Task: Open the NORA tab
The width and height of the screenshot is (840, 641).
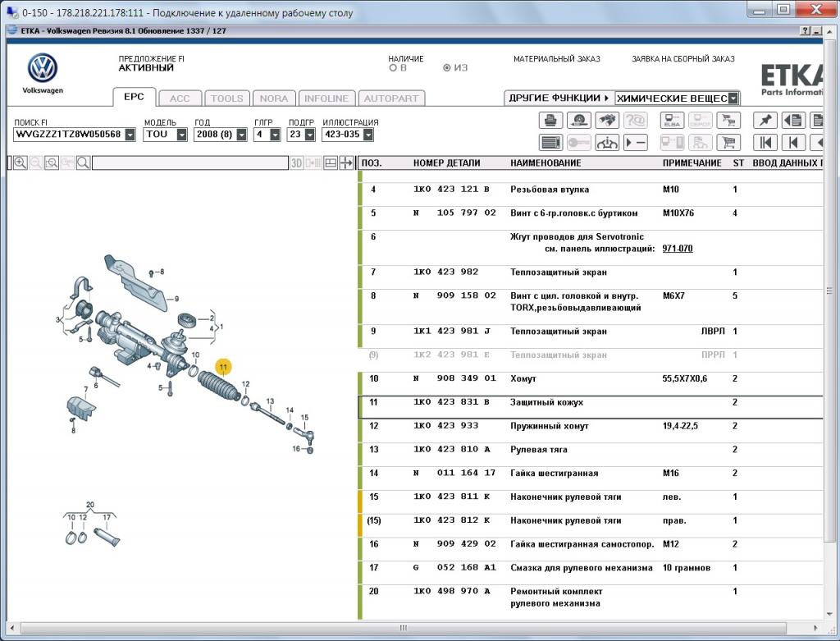Action: point(274,98)
